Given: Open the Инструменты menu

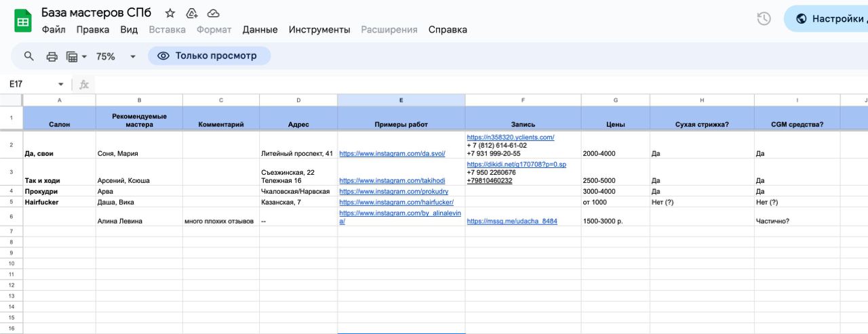Looking at the screenshot, I should (319, 30).
